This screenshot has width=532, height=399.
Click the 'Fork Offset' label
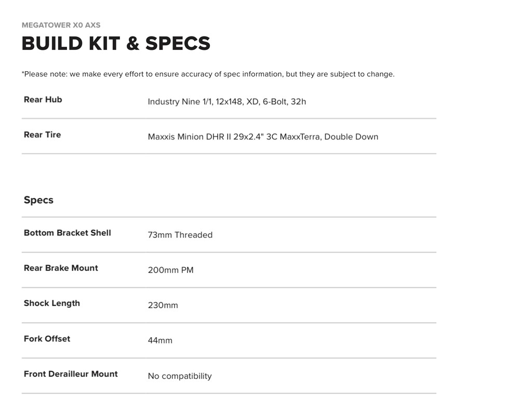point(47,339)
